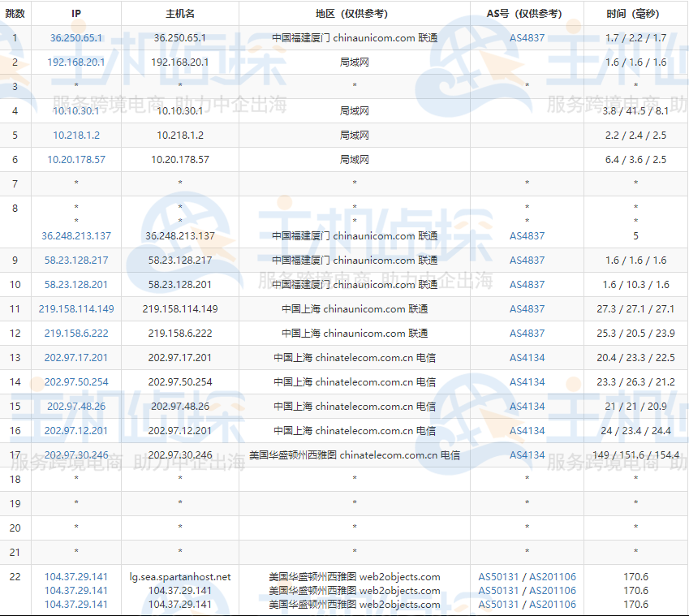Select IP link 58.23.128.217 on hop 9
This screenshot has width=689, height=616.
[75, 260]
